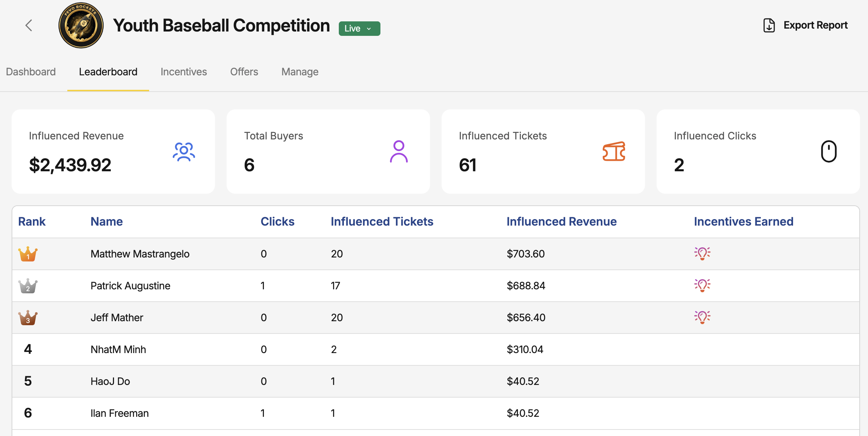Click the back arrow icon
The height and width of the screenshot is (436, 868).
click(x=29, y=25)
